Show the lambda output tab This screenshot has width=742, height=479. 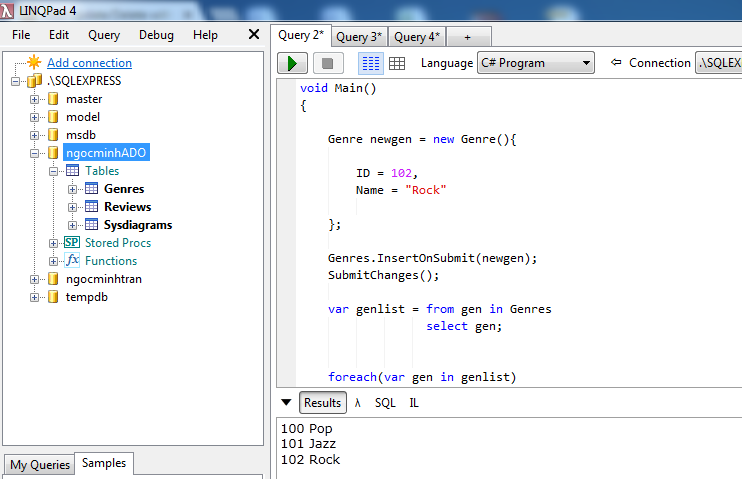coord(358,403)
